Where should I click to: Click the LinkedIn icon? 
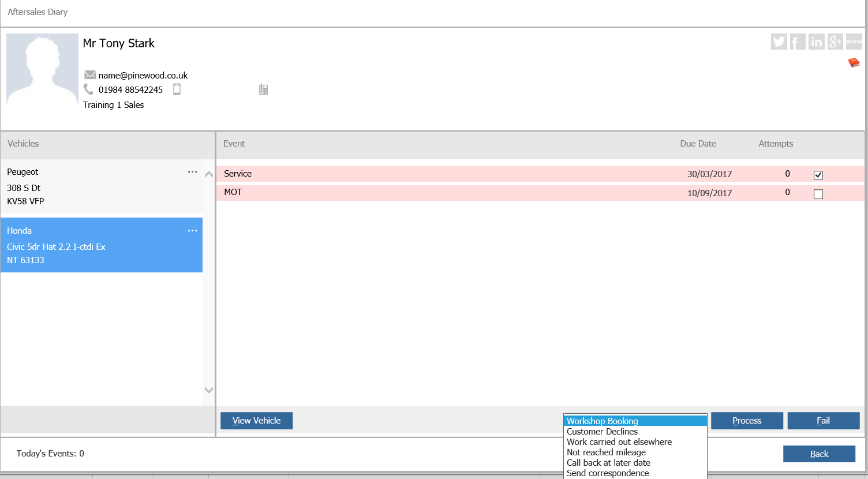(x=816, y=42)
